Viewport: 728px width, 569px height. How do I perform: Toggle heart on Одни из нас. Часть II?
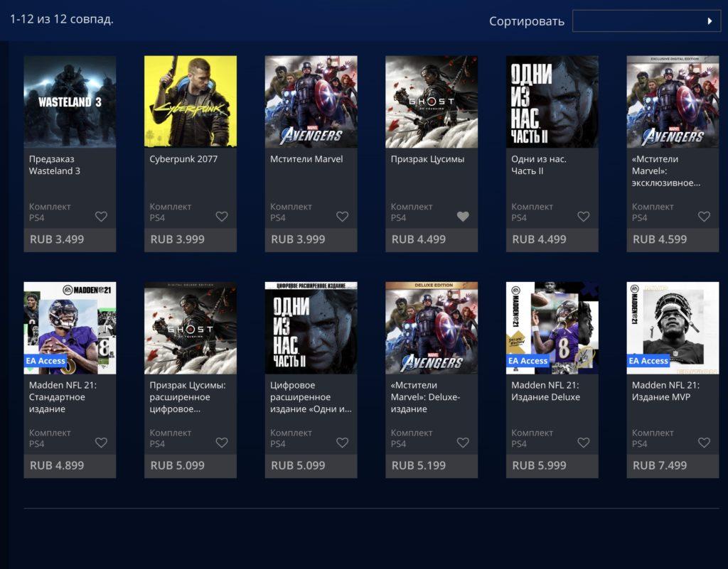coord(584,216)
